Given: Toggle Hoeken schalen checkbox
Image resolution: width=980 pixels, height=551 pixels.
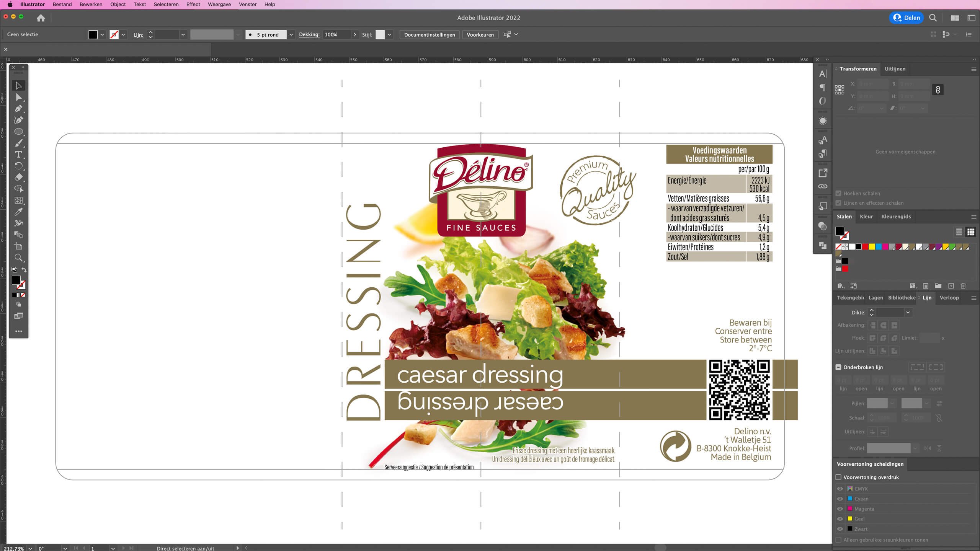Looking at the screenshot, I should (x=838, y=194).
